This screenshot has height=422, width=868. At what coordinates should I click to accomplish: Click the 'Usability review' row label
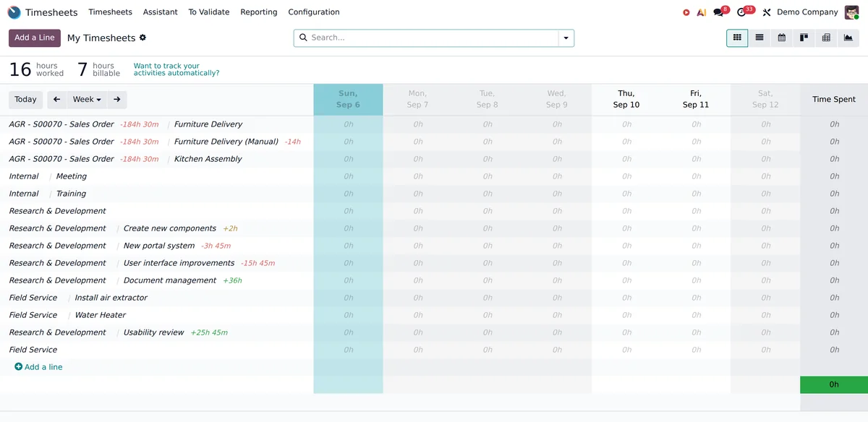(x=153, y=332)
